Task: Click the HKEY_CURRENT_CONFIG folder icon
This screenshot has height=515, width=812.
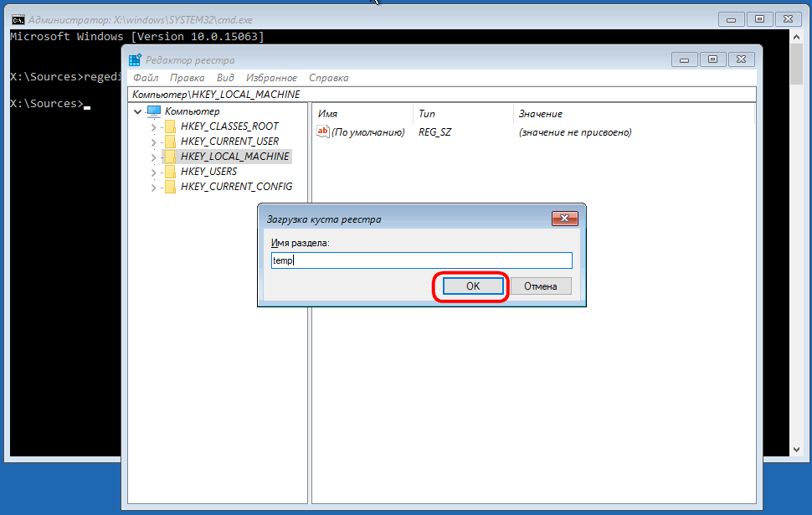Action: click(x=170, y=187)
